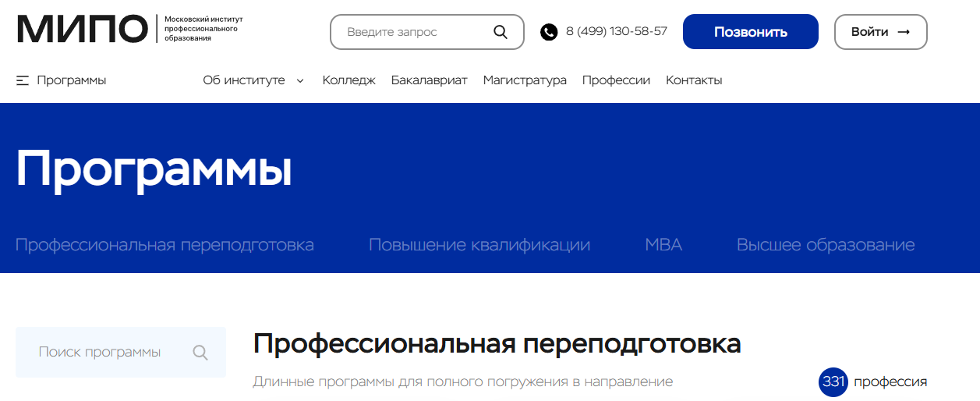Focus the Введите запрос search field
Viewport: 980px width, 401px height.
click(413, 32)
